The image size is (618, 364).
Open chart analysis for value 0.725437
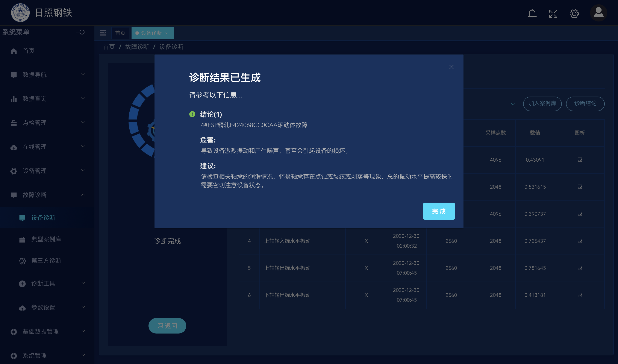tap(580, 241)
